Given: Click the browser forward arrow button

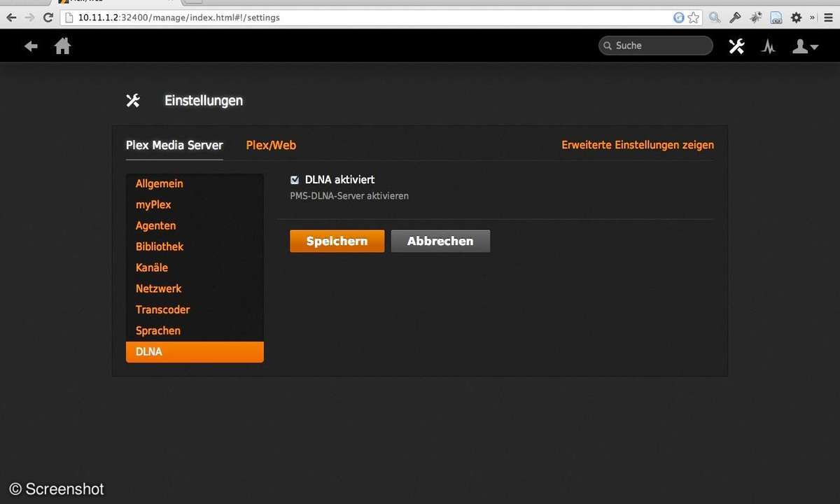Looking at the screenshot, I should (x=29, y=17).
